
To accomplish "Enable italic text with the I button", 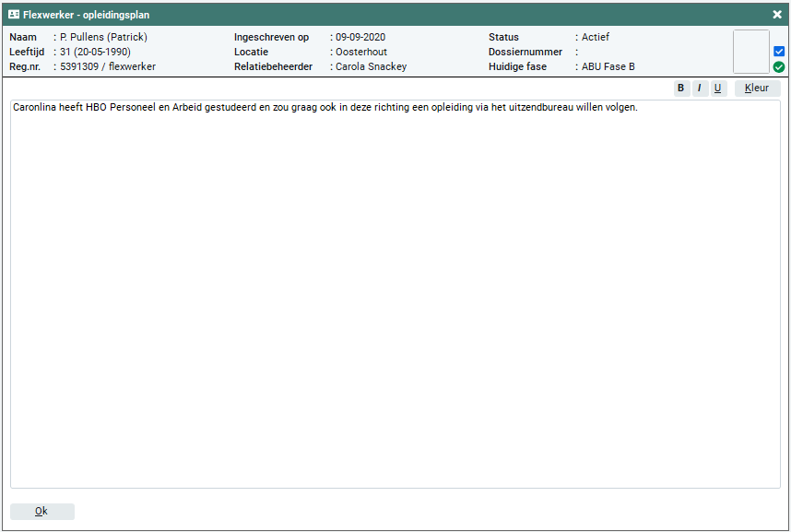I will 699,89.
